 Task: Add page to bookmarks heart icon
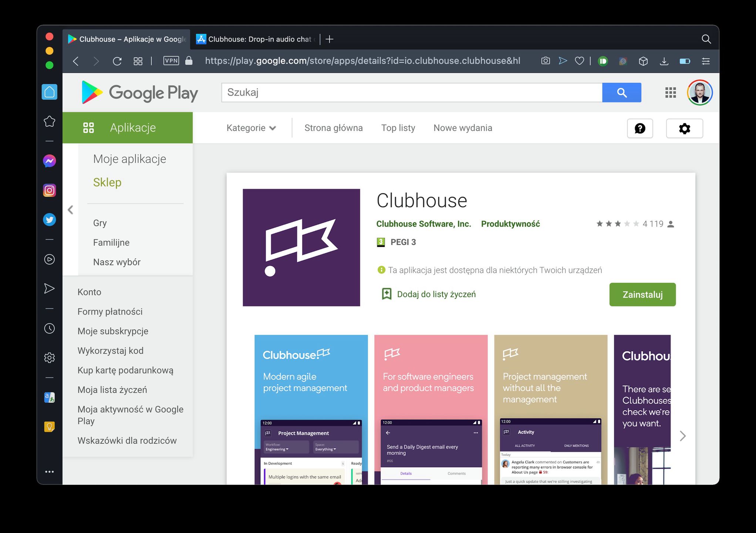point(580,61)
